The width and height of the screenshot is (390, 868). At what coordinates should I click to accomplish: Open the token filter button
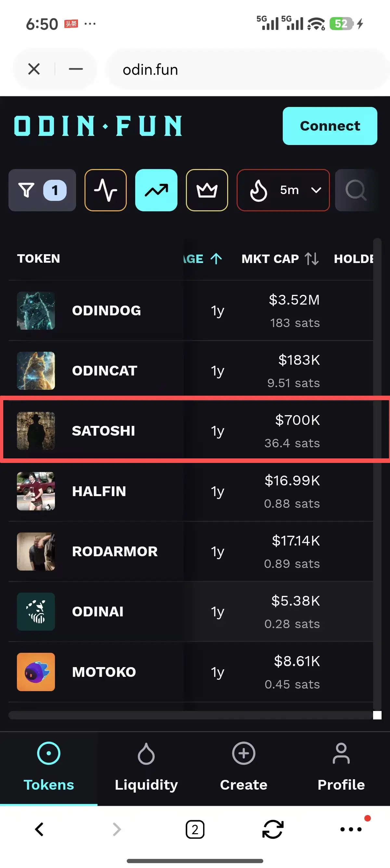[42, 190]
